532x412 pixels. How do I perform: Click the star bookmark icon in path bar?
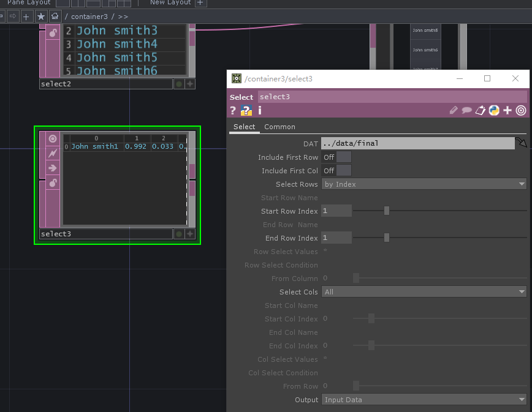click(x=40, y=16)
